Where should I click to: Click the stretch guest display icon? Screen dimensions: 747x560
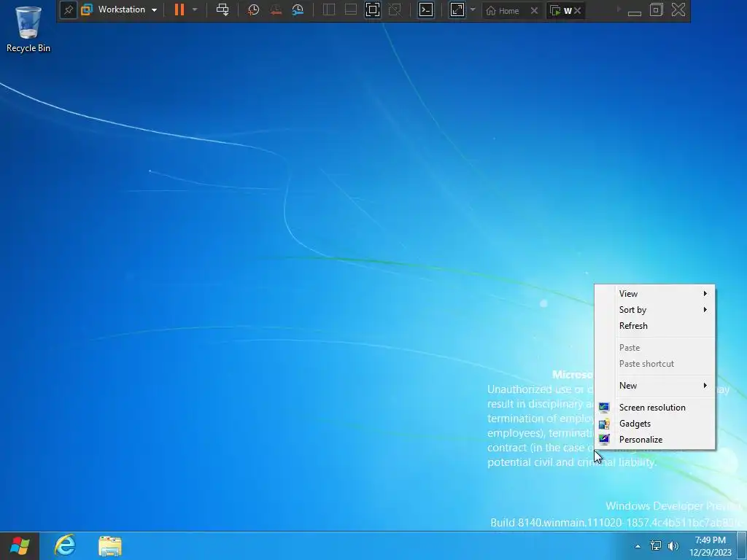click(x=457, y=9)
